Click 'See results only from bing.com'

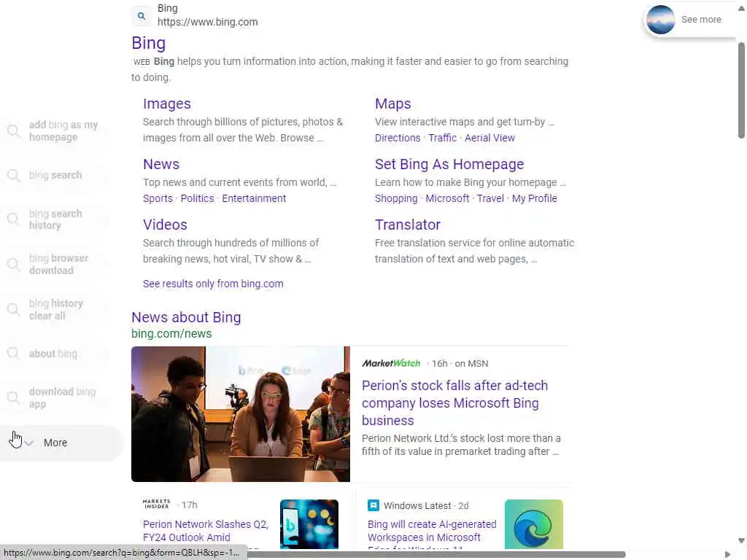click(213, 284)
